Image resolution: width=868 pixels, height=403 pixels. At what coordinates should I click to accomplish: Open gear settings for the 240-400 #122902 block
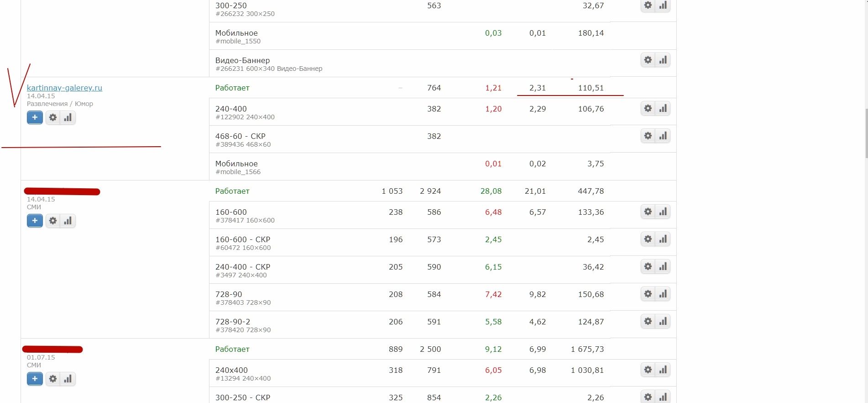(x=648, y=108)
